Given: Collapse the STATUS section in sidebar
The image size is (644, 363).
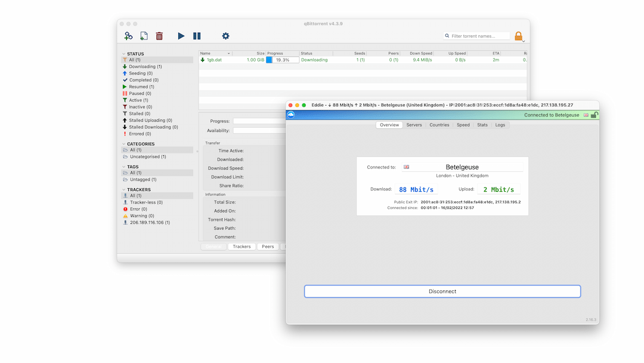Looking at the screenshot, I should pos(123,54).
